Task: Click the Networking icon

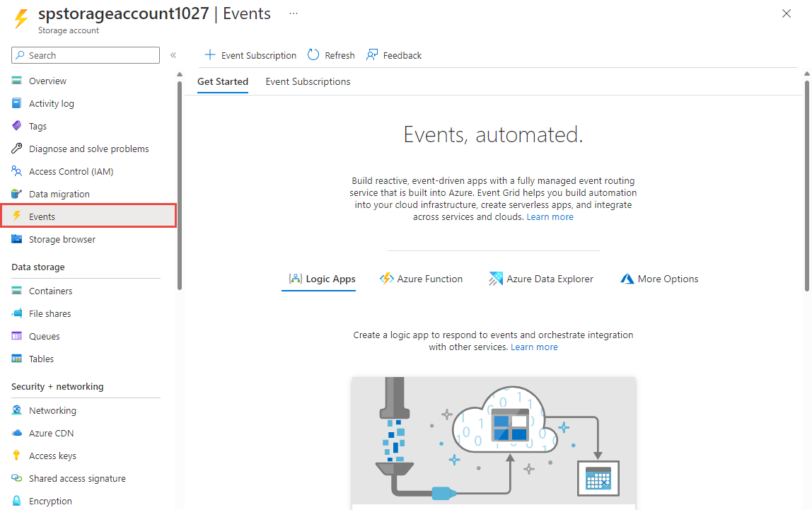Action: coord(16,410)
